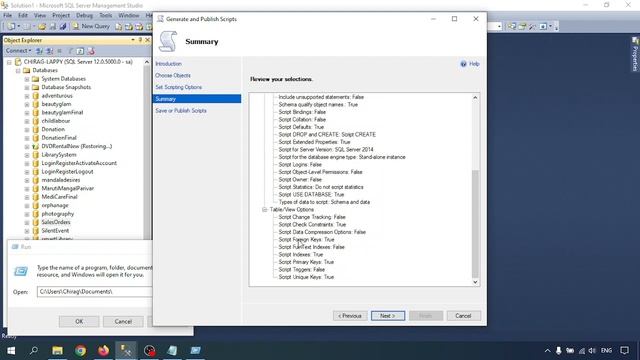This screenshot has width=640, height=360.
Task: Collapse the CHIRAG-LAPPY server node
Action: (9, 62)
